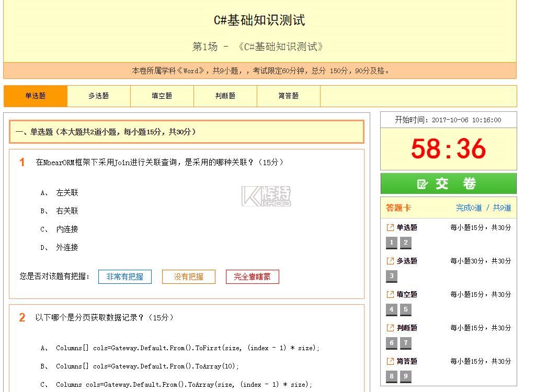Pick option D 外连接 for question 1
Image resolution: width=536 pixels, height=392 pixels.
coord(67,248)
